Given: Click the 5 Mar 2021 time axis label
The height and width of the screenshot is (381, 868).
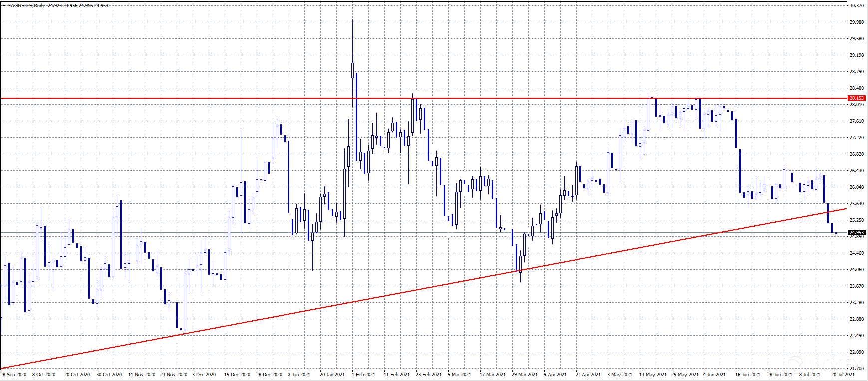Looking at the screenshot, I should point(460,375).
